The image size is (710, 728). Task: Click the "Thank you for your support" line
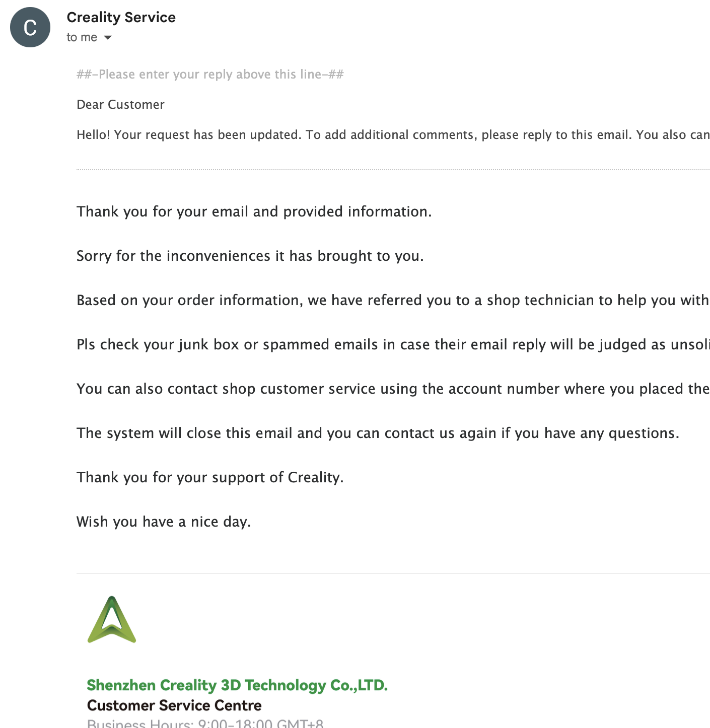tap(210, 477)
